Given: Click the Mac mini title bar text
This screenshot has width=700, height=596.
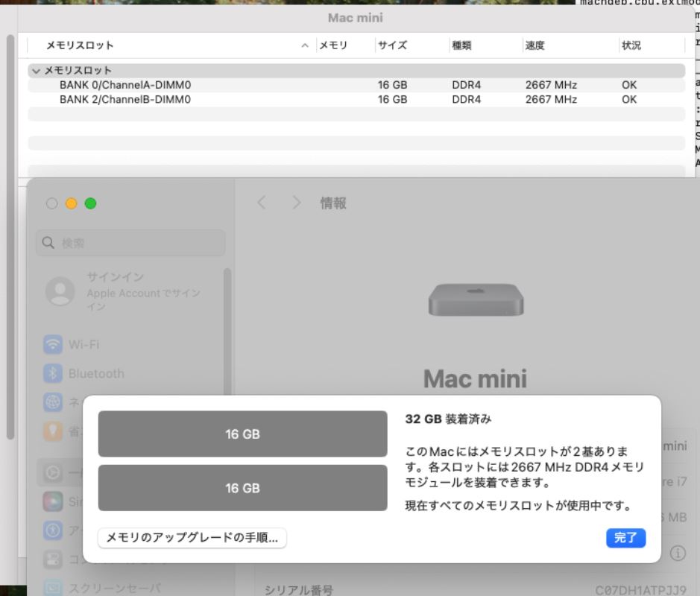Looking at the screenshot, I should 356,18.
